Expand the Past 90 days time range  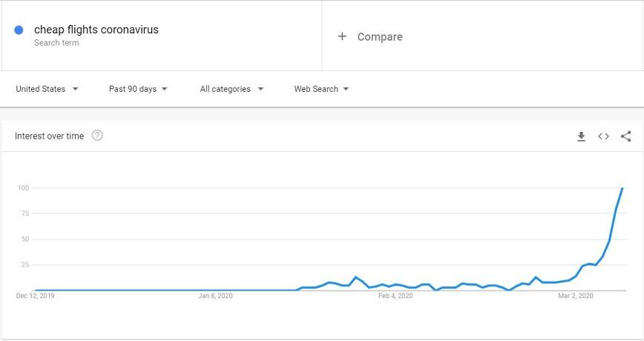(138, 89)
